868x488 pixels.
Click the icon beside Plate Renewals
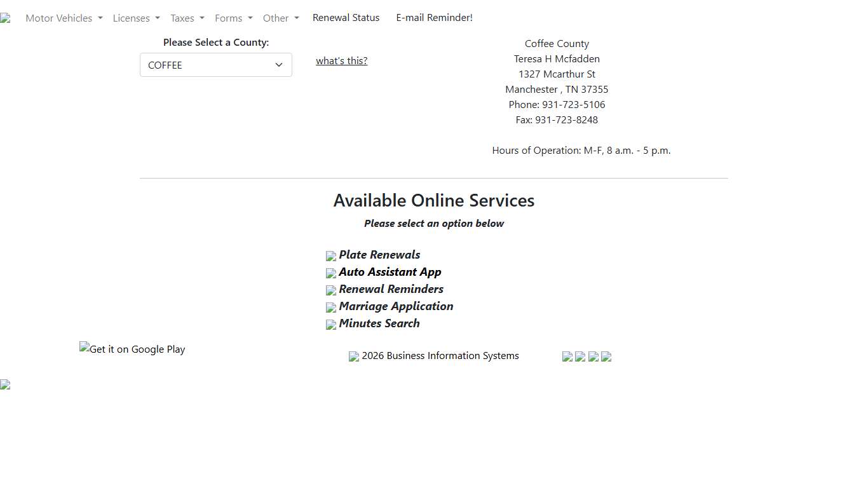[331, 256]
